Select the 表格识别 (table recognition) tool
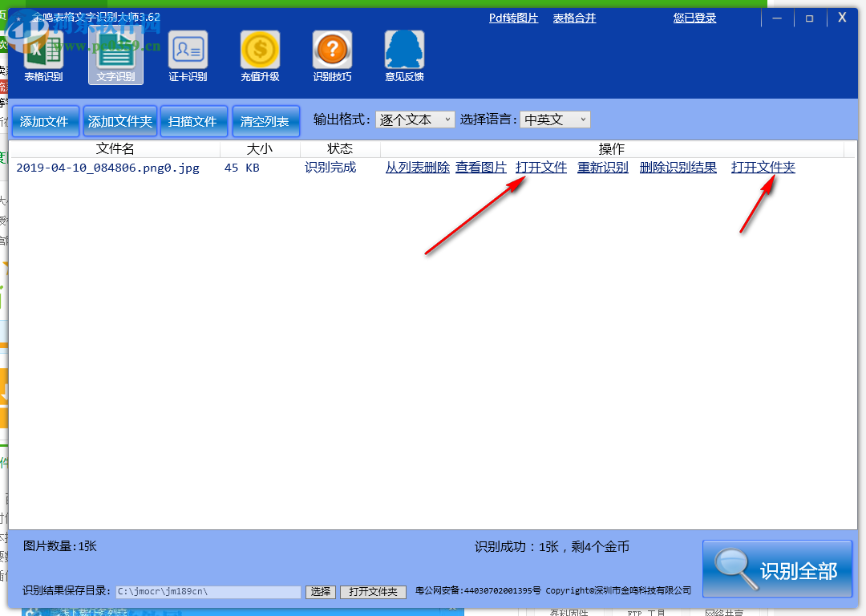Image resolution: width=866 pixels, height=616 pixels. tap(44, 56)
